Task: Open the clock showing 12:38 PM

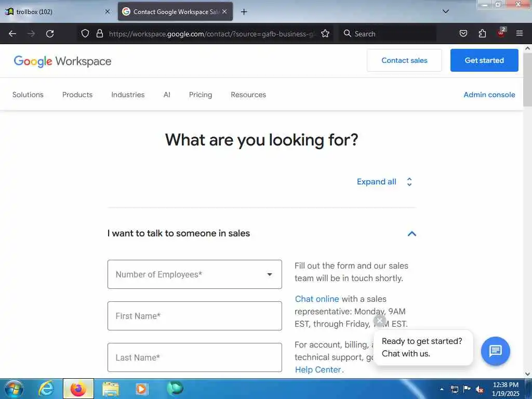Action: click(506, 389)
